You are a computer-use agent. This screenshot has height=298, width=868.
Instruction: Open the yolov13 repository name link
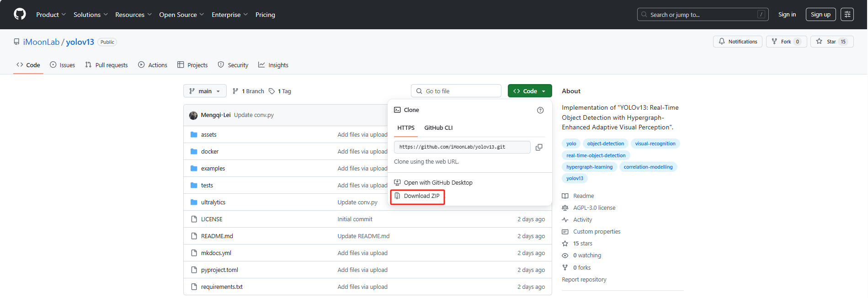point(80,42)
